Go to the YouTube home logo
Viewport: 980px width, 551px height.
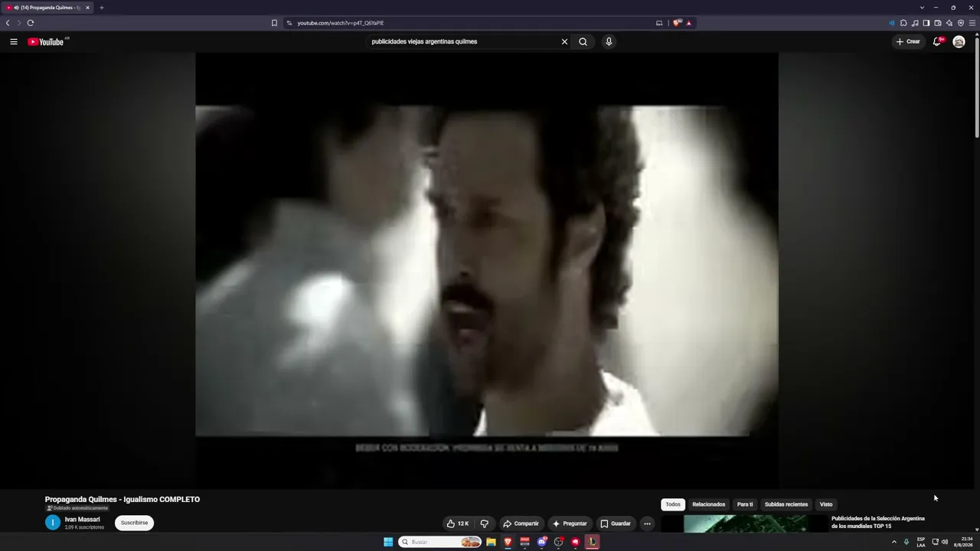click(46, 41)
